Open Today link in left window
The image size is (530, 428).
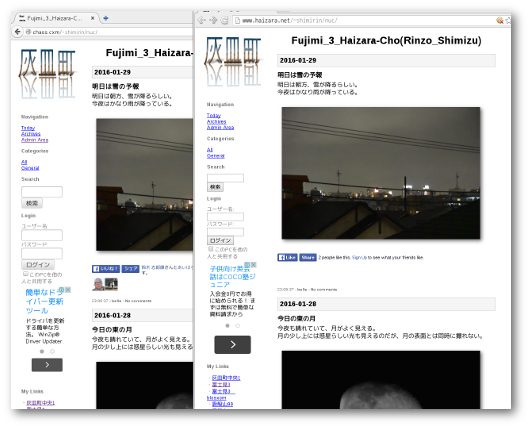(28, 128)
